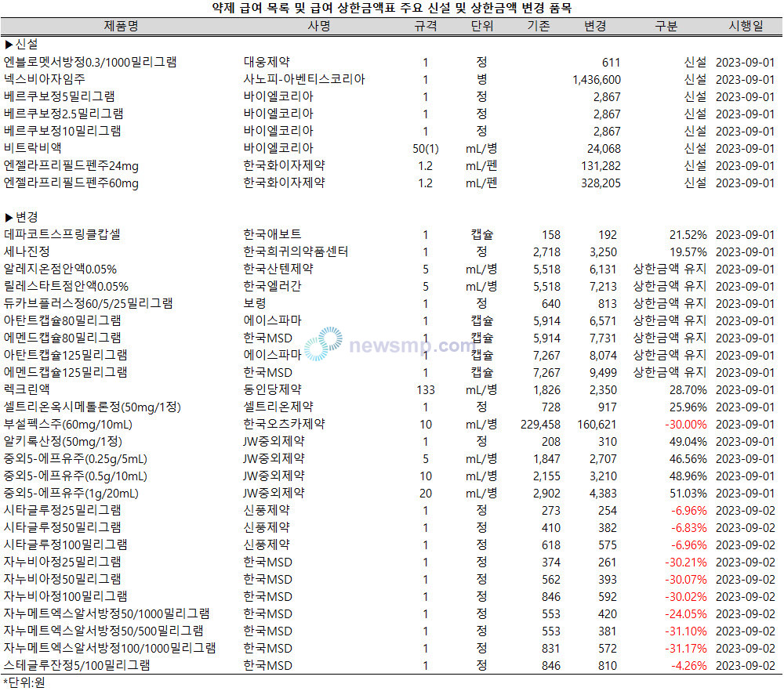The image size is (784, 691).
Task: Click product name 베르쿠보정2.5밀리그램
Action: pyautogui.click(x=64, y=114)
